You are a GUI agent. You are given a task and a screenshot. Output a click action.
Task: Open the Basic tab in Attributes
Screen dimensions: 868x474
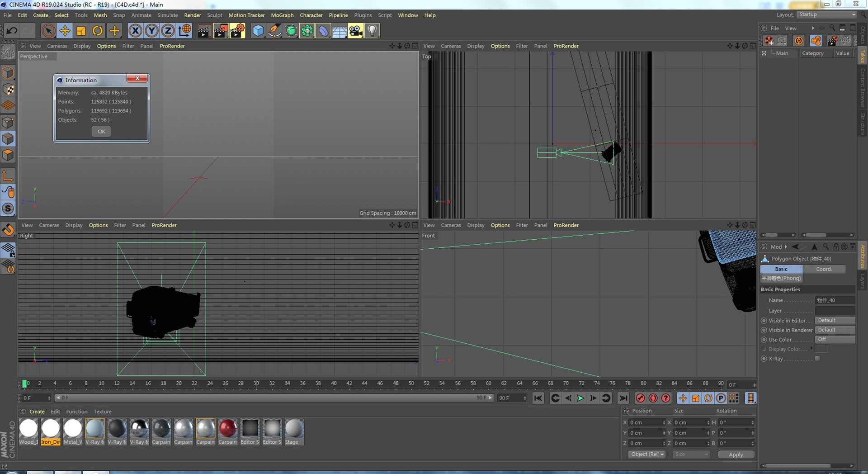pyautogui.click(x=781, y=269)
